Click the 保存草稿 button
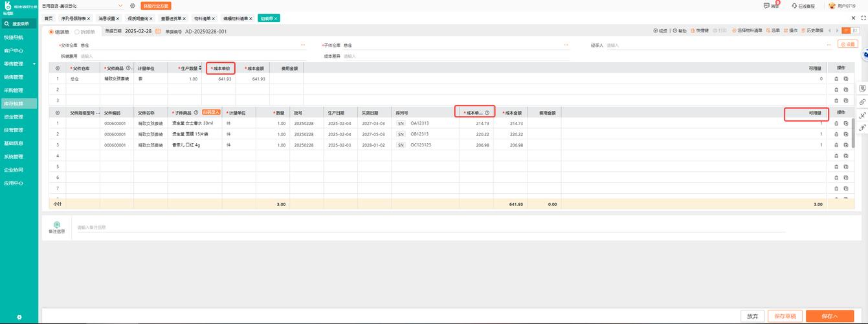This screenshot has width=868, height=324. [785, 316]
